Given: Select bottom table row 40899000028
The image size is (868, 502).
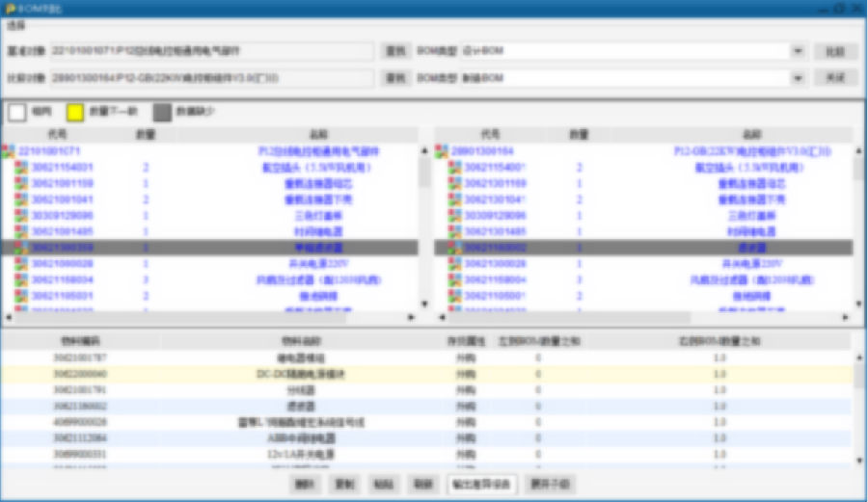Looking at the screenshot, I should point(426,422).
